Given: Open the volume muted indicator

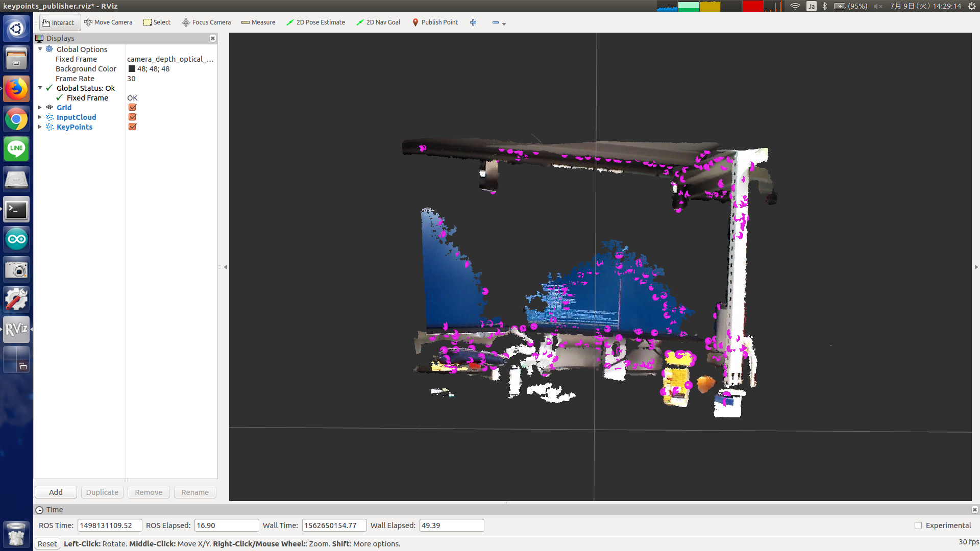Looking at the screenshot, I should (x=878, y=6).
